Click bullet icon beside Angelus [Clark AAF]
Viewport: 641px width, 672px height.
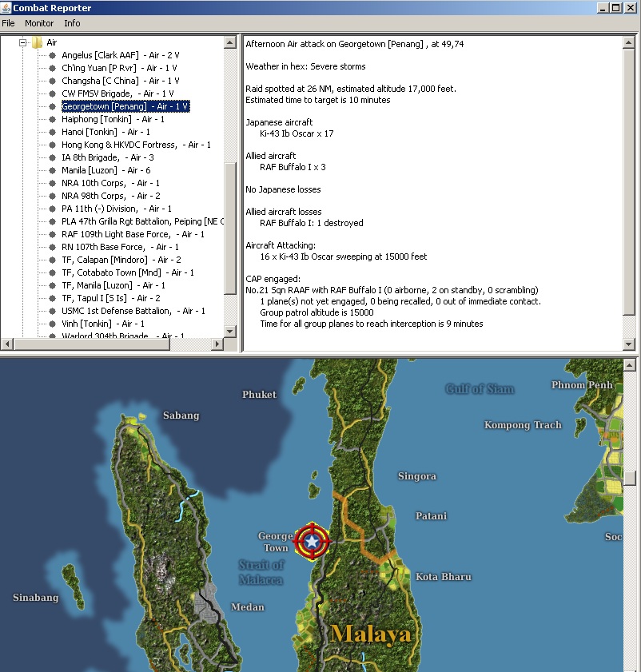(x=52, y=55)
